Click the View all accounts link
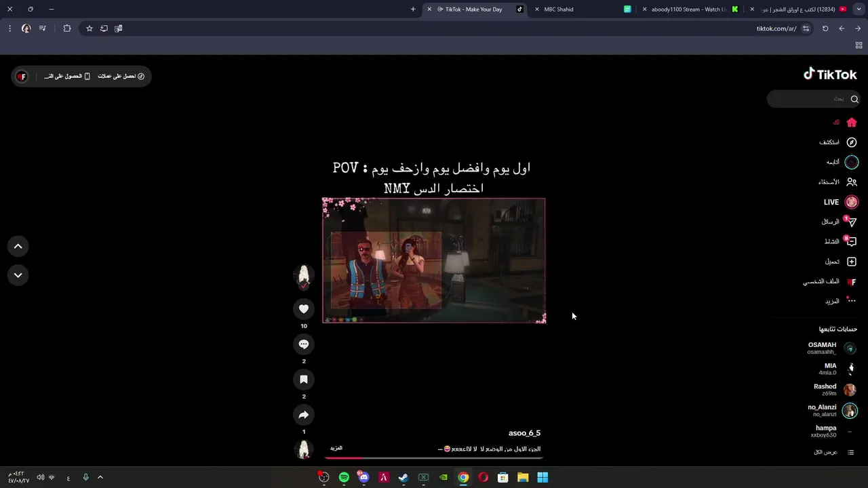This screenshot has height=488, width=868. 834,452
